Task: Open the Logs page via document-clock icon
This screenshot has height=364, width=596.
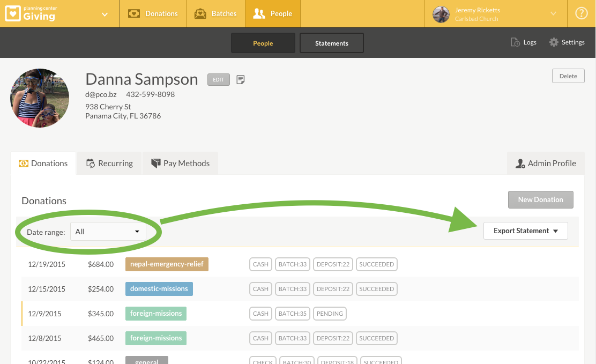Action: pos(514,42)
